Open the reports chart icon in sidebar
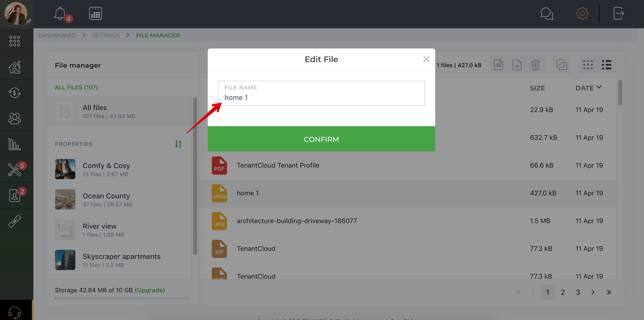644x320 pixels. pyautogui.click(x=15, y=144)
